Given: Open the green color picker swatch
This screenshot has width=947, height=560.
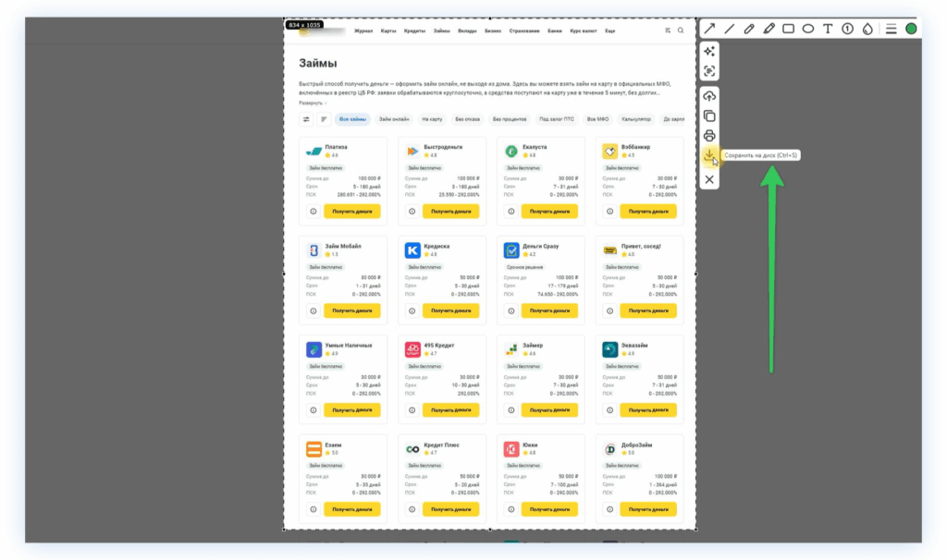Looking at the screenshot, I should (x=911, y=29).
